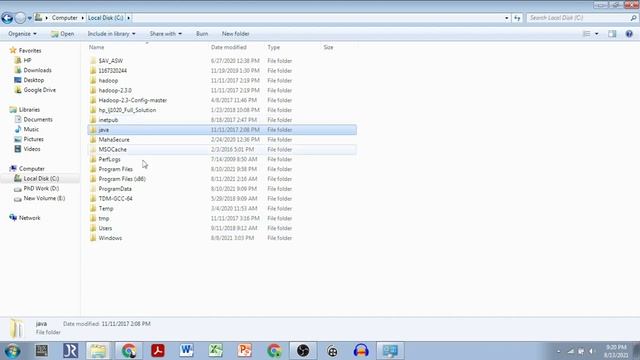
Task: Open the Pictures library
Action: click(33, 139)
